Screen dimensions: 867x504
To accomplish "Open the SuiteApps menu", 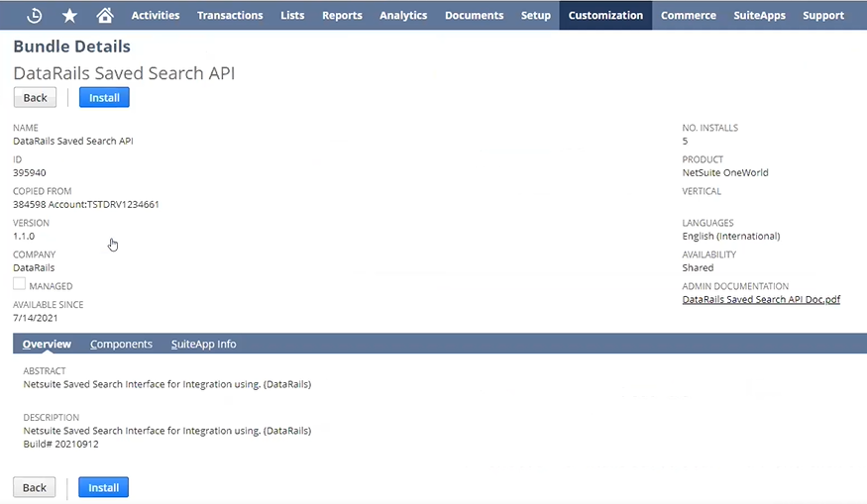I will [759, 16].
